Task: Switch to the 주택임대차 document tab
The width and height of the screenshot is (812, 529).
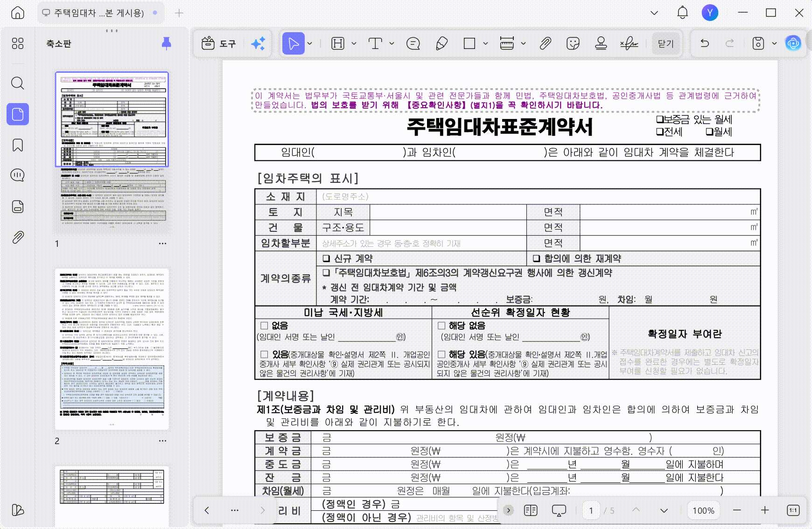Action: (x=101, y=13)
